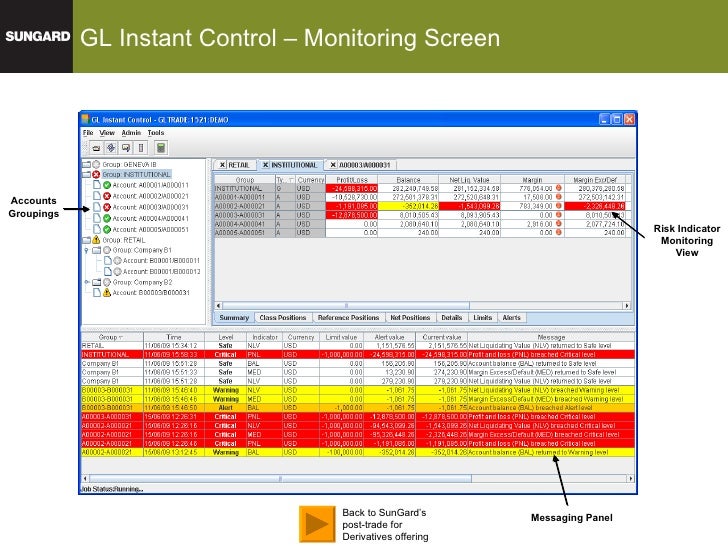The width and height of the screenshot is (728, 546).
Task: Expand the Group Company B2 tree node
Action: [86, 282]
